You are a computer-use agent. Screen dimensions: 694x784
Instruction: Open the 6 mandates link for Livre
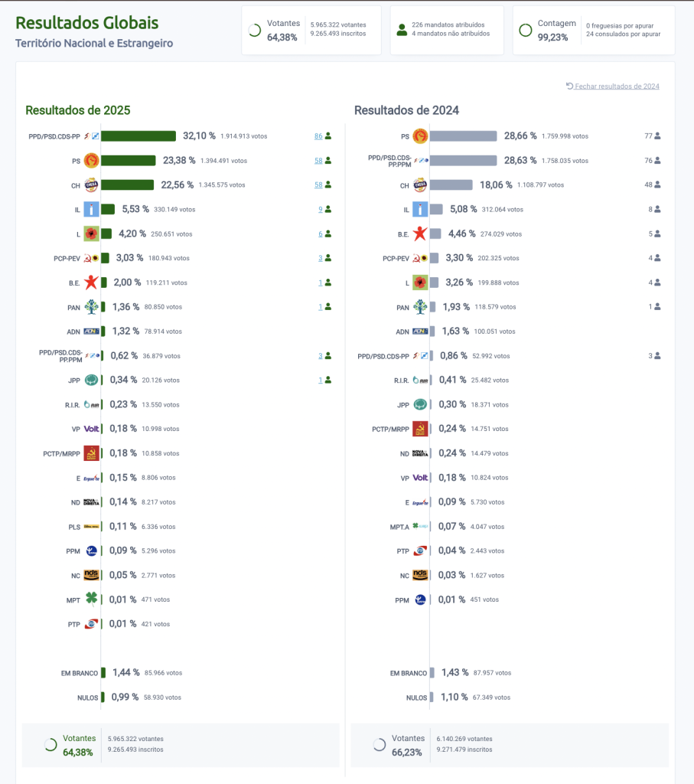pos(320,234)
